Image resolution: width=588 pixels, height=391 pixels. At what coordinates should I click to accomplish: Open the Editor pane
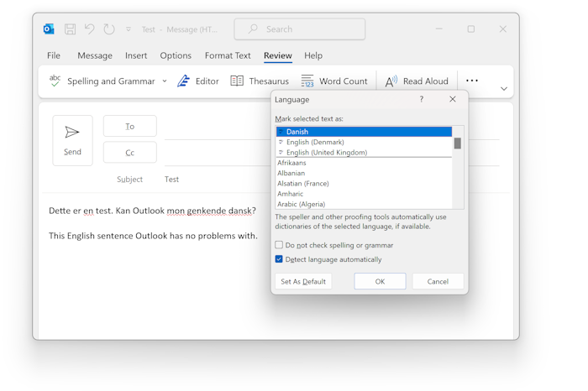198,81
